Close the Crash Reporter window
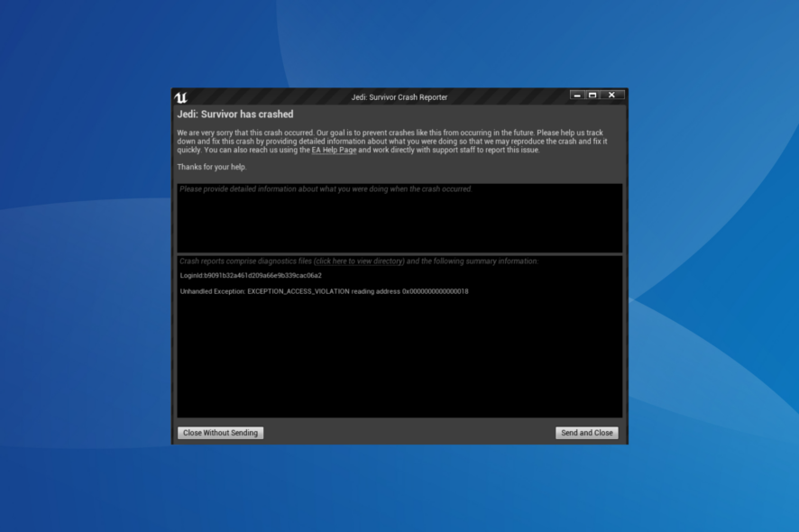 click(612, 95)
